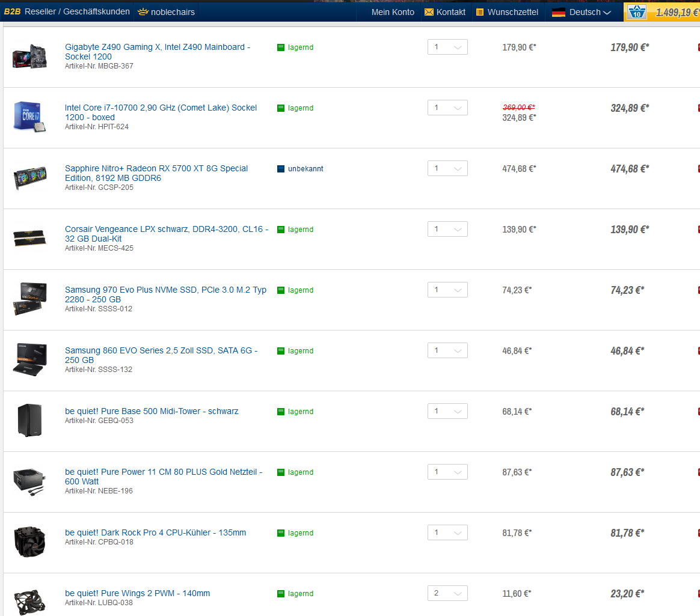Open be quiet! Pure Base 500 link
Screen dimensions: 700x616
[152, 411]
